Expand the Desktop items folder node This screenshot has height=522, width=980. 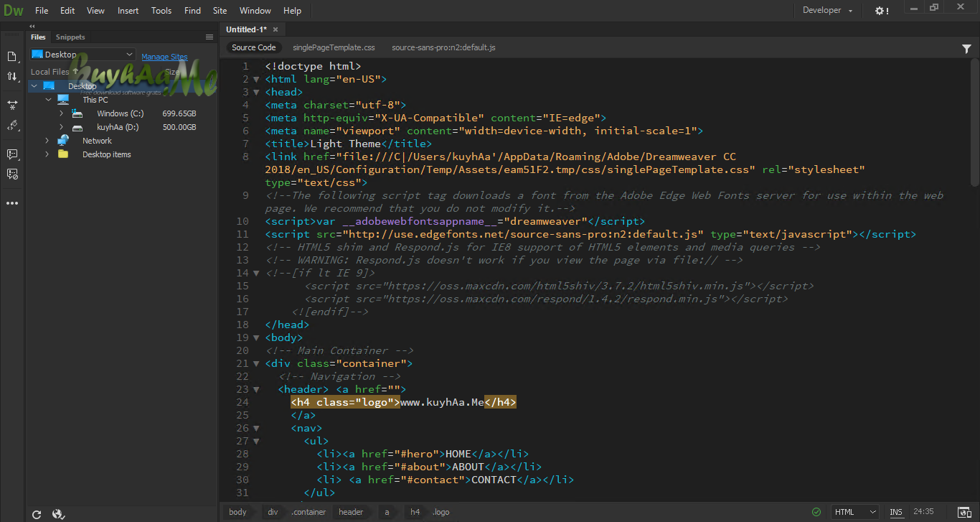[x=47, y=154]
